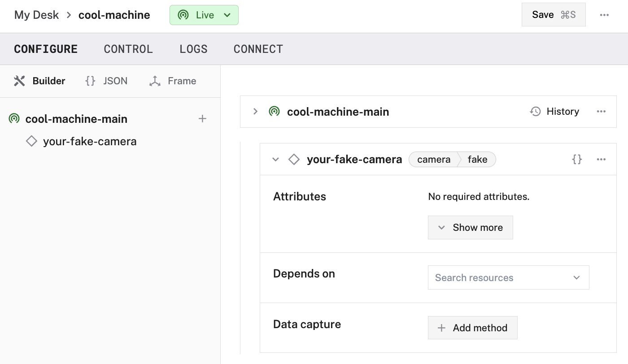Image resolution: width=628 pixels, height=364 pixels.
Task: Open the Live status dropdown
Action: tap(204, 15)
